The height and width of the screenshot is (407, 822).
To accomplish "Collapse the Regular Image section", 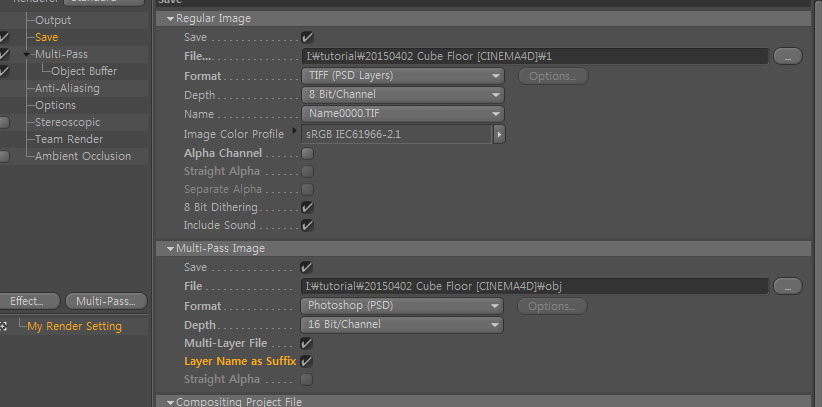I will click(170, 19).
